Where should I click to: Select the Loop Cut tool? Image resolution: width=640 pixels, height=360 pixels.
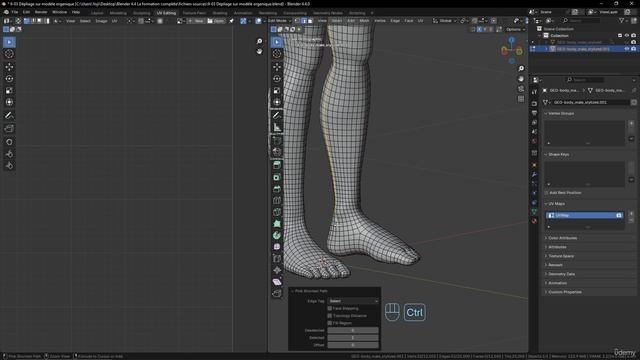(x=277, y=200)
